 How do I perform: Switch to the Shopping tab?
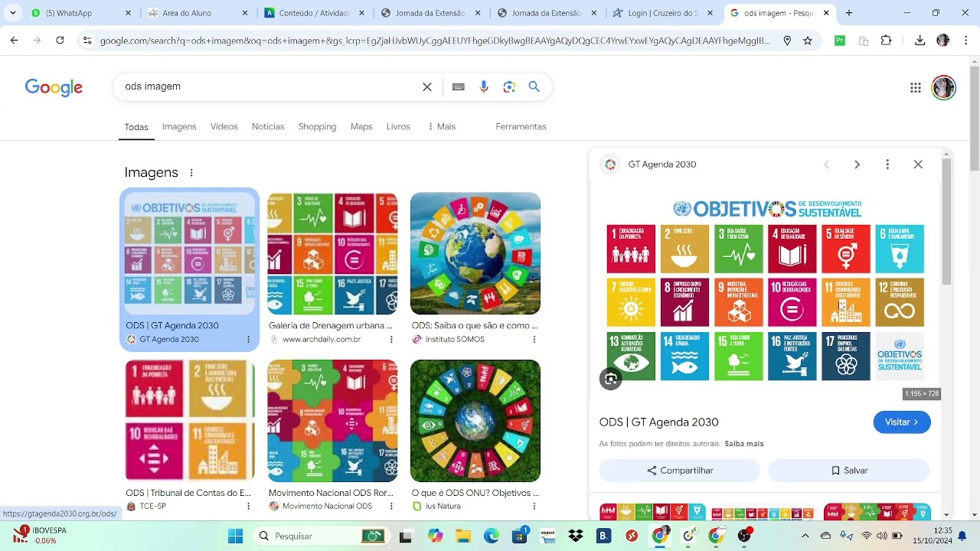point(317,126)
